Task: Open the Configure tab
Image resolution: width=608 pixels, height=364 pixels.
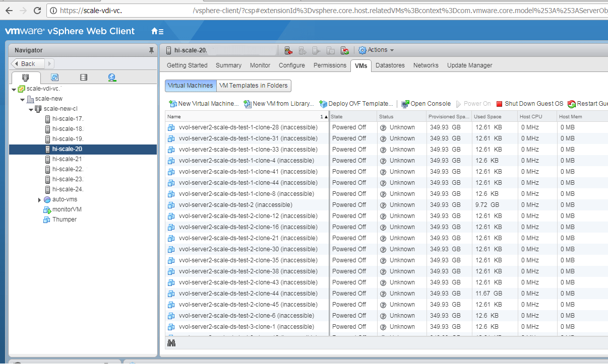Action: pyautogui.click(x=292, y=65)
